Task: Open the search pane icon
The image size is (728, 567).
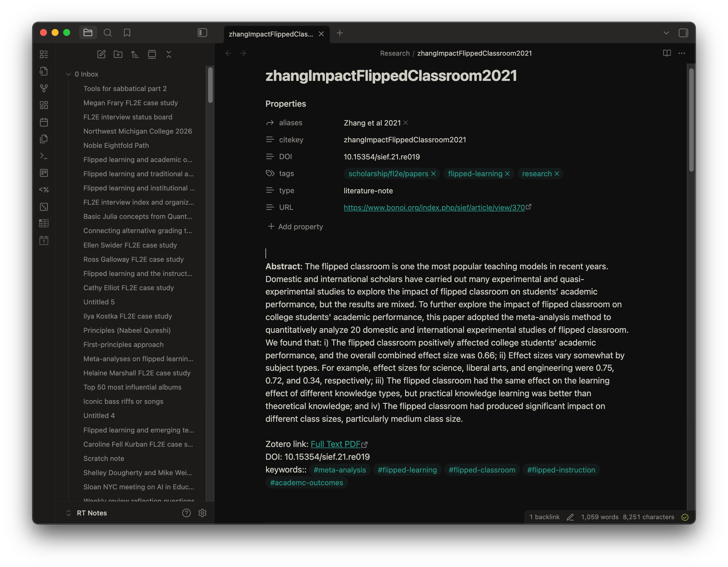Action: [x=107, y=33]
